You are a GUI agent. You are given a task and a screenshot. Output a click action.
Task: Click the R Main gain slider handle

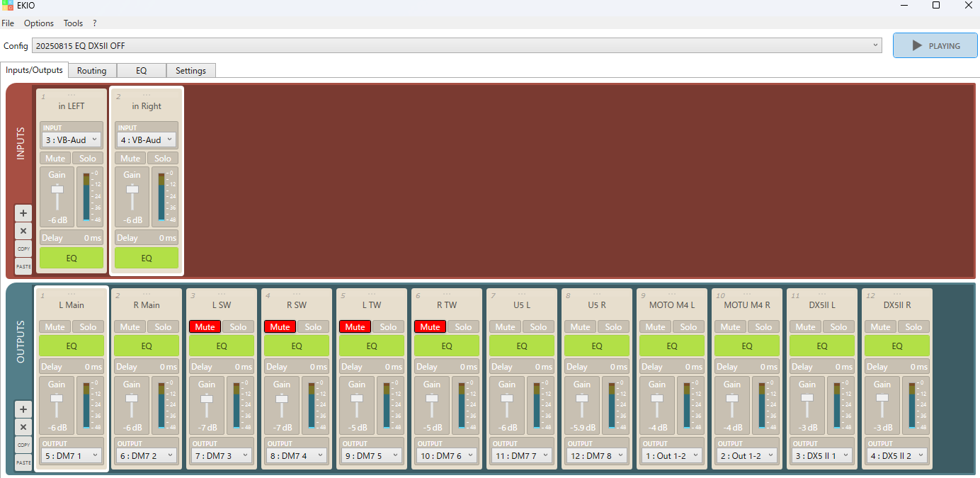[132, 398]
